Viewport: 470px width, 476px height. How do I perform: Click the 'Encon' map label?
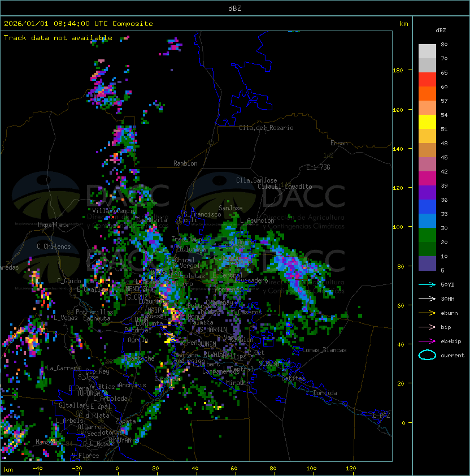(x=339, y=143)
